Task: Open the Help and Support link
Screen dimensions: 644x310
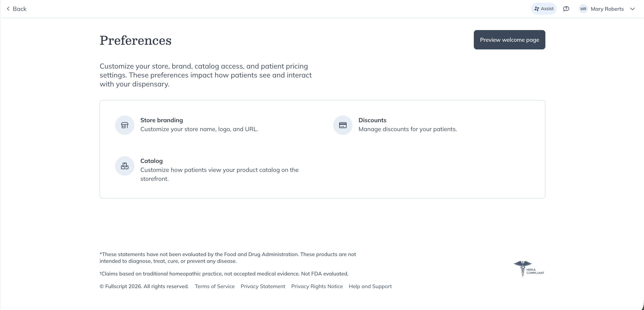Action: [370, 286]
